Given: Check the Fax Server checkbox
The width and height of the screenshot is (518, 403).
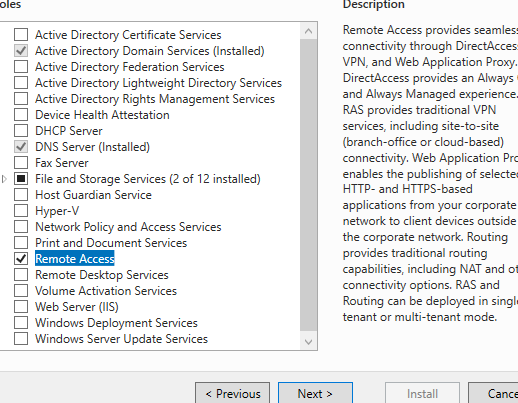Looking at the screenshot, I should (21, 163).
